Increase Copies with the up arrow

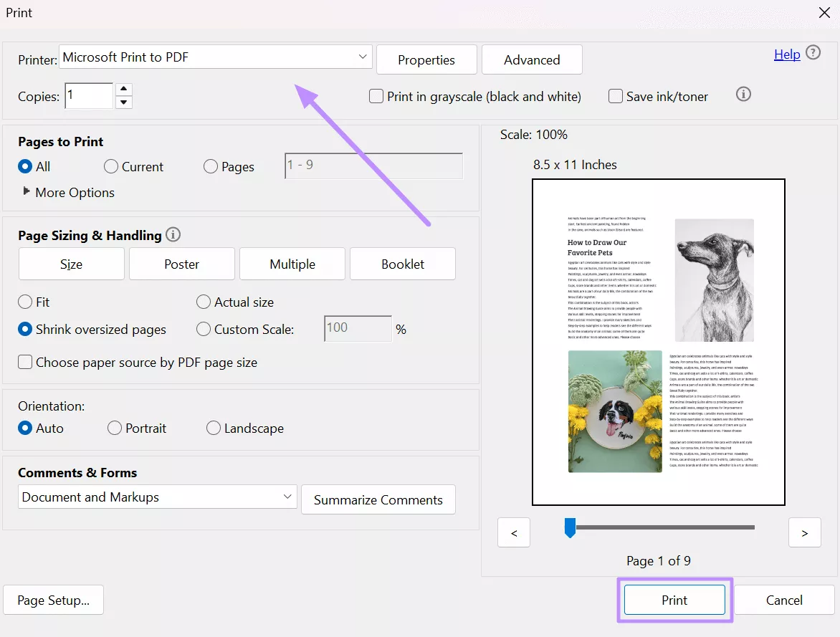pos(123,90)
